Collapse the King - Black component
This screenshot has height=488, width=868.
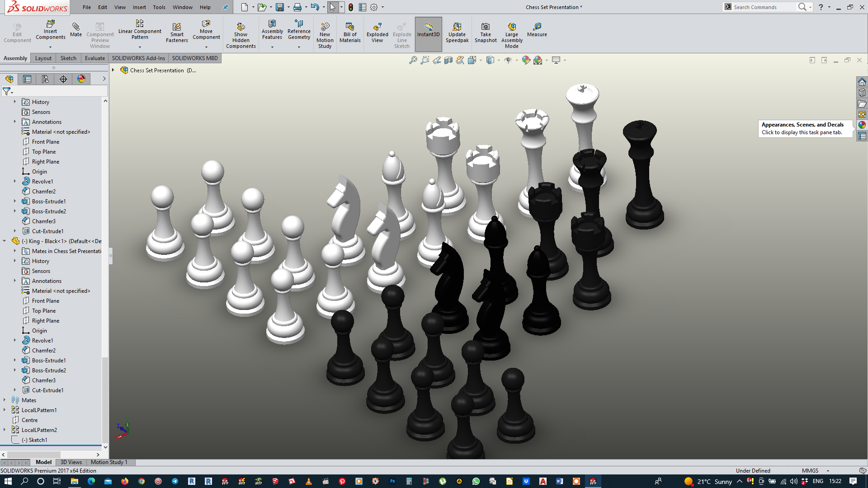pos(5,241)
